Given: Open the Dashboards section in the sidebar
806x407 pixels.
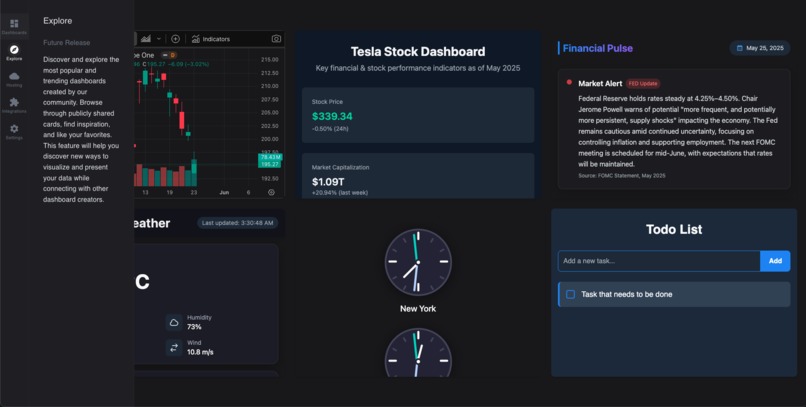Looking at the screenshot, I should (14, 26).
